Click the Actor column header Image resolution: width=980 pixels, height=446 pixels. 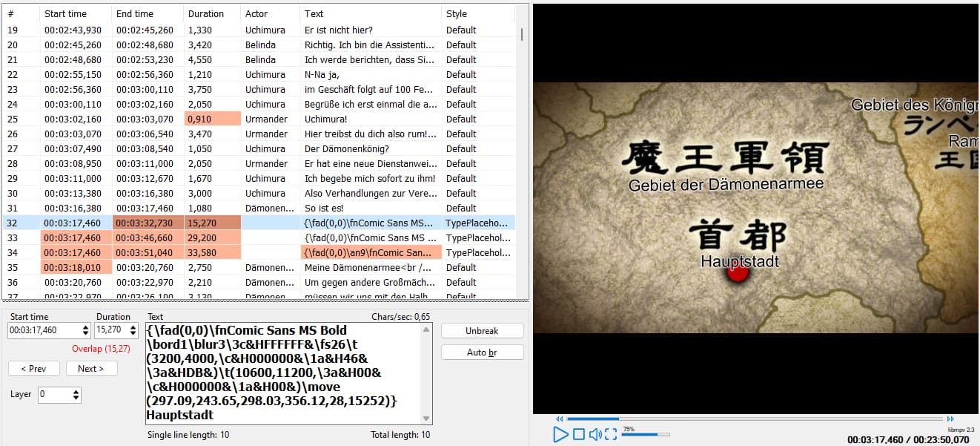[271, 13]
